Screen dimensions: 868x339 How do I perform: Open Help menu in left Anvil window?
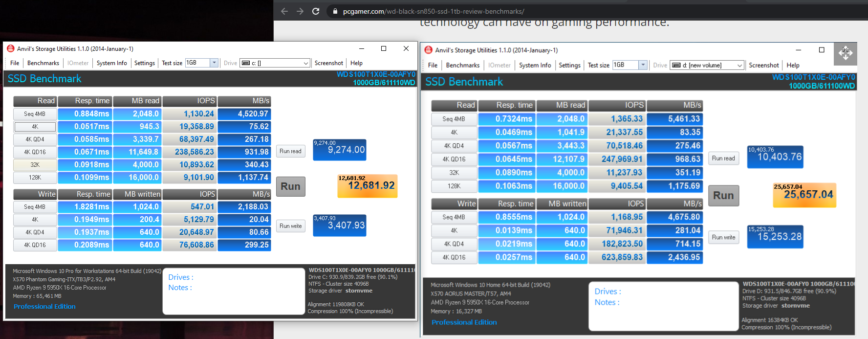(x=356, y=63)
